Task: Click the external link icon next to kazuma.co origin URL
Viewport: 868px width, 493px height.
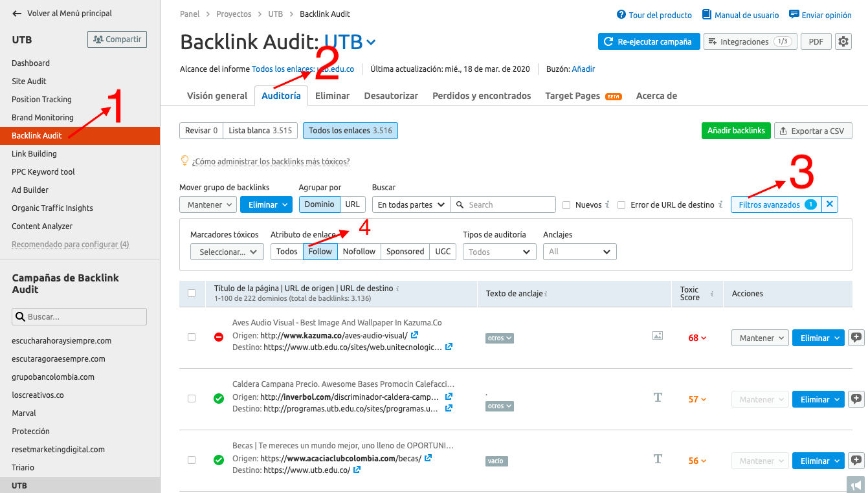Action: tap(415, 336)
